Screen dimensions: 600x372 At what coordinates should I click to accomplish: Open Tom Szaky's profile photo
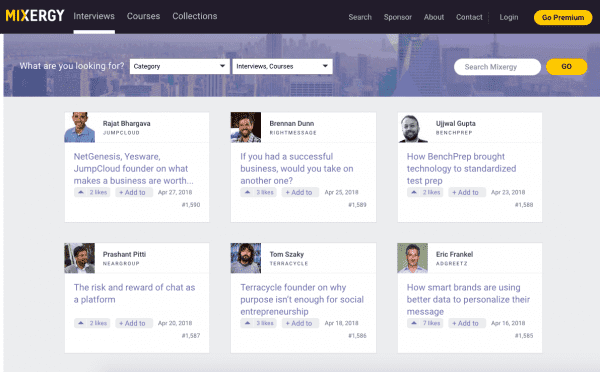coord(246,258)
